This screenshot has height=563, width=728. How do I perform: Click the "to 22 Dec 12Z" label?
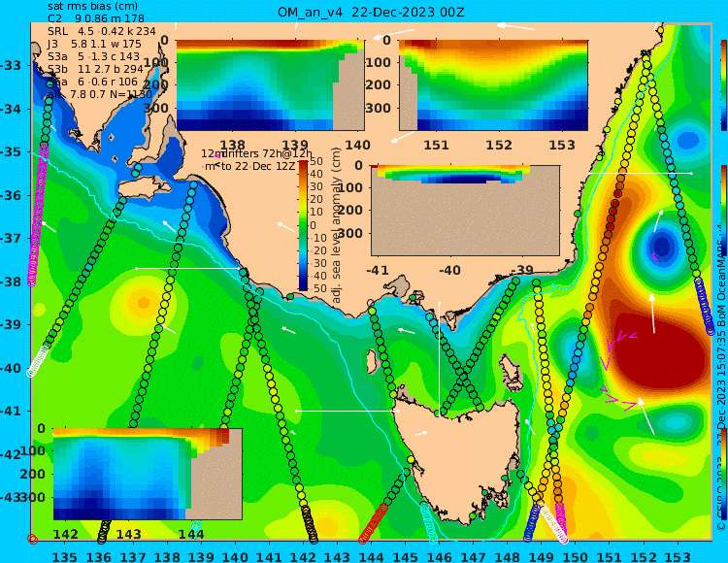tap(257, 166)
